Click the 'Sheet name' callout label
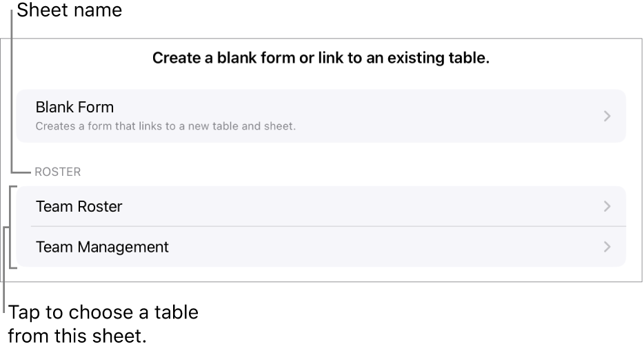Viewport: 644px width, 353px height. pyautogui.click(x=69, y=10)
